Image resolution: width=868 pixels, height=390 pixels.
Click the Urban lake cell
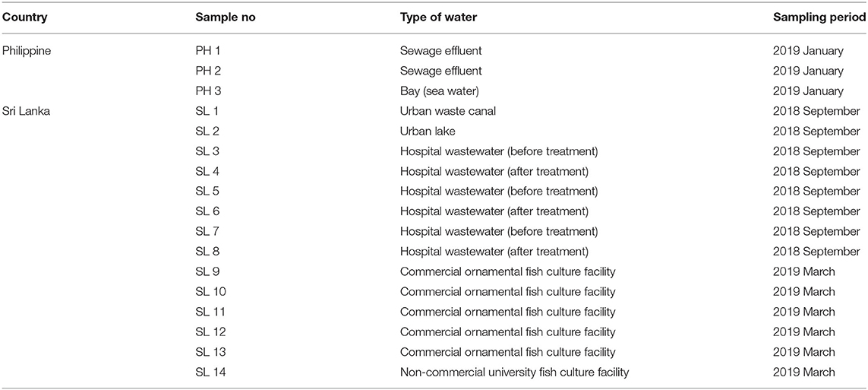tap(429, 132)
